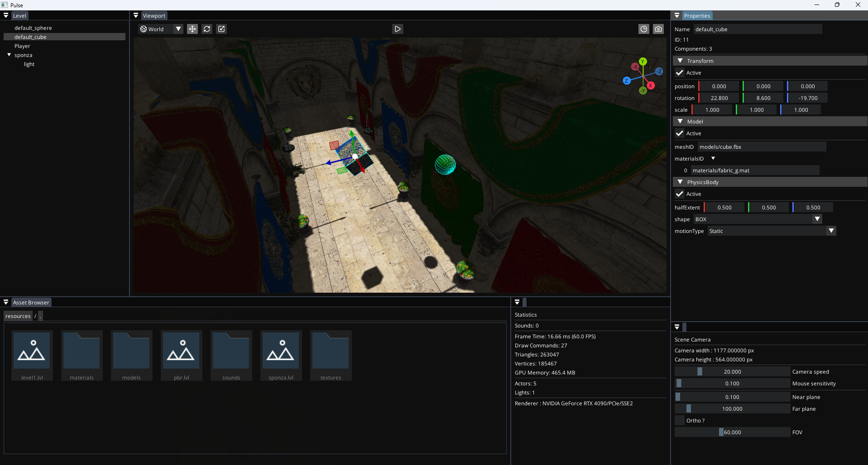Open the materials folder in Asset Browser
The width and height of the screenshot is (868, 465).
(82, 356)
